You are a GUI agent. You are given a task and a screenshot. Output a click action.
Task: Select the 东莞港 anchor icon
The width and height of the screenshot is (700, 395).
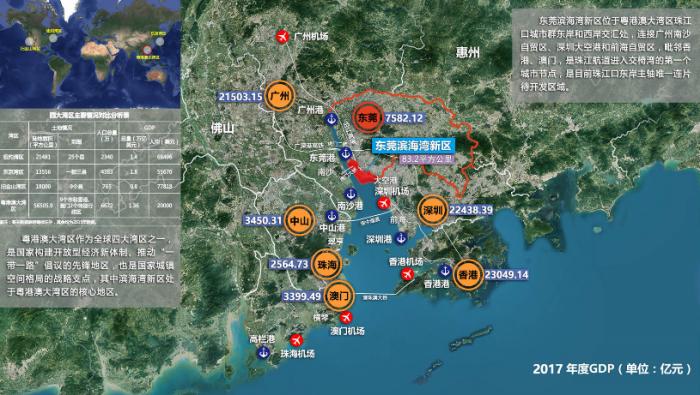[x=345, y=154]
